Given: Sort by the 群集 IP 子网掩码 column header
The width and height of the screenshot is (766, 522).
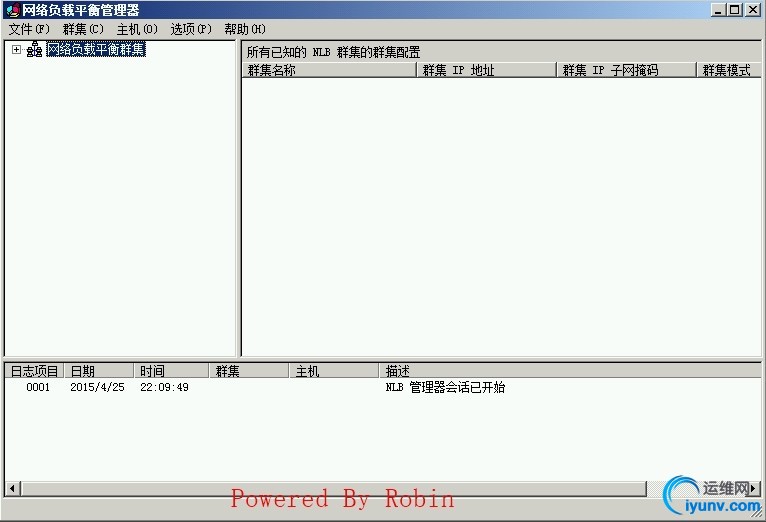Looking at the screenshot, I should point(627,70).
